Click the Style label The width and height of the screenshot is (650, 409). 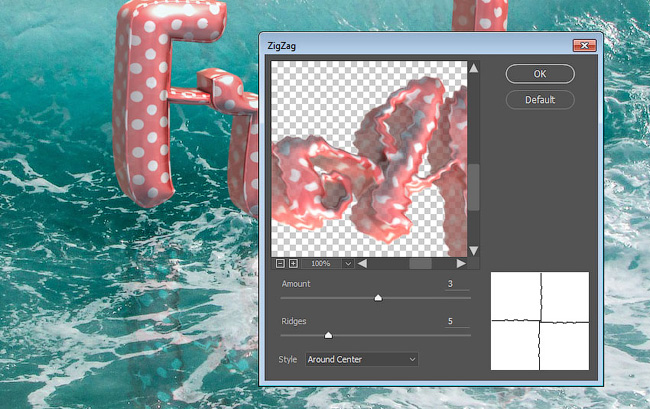coord(288,359)
